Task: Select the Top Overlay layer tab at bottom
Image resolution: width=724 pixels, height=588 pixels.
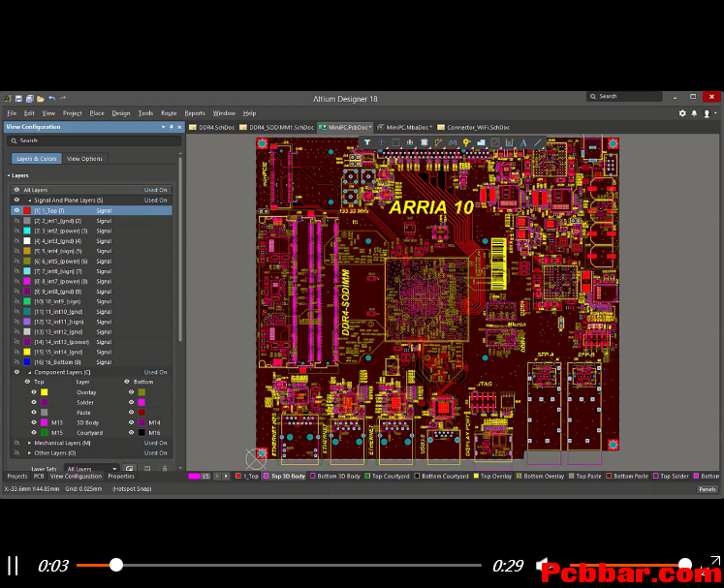Action: tap(492, 477)
